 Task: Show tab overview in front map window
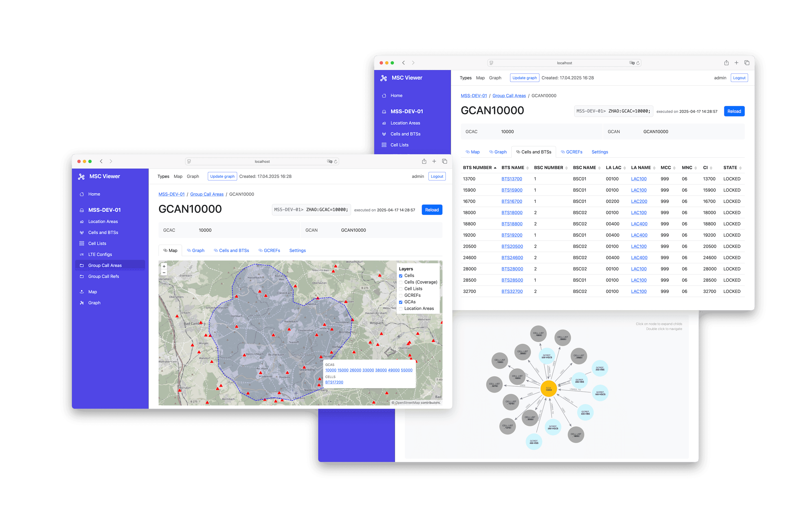tap(444, 161)
